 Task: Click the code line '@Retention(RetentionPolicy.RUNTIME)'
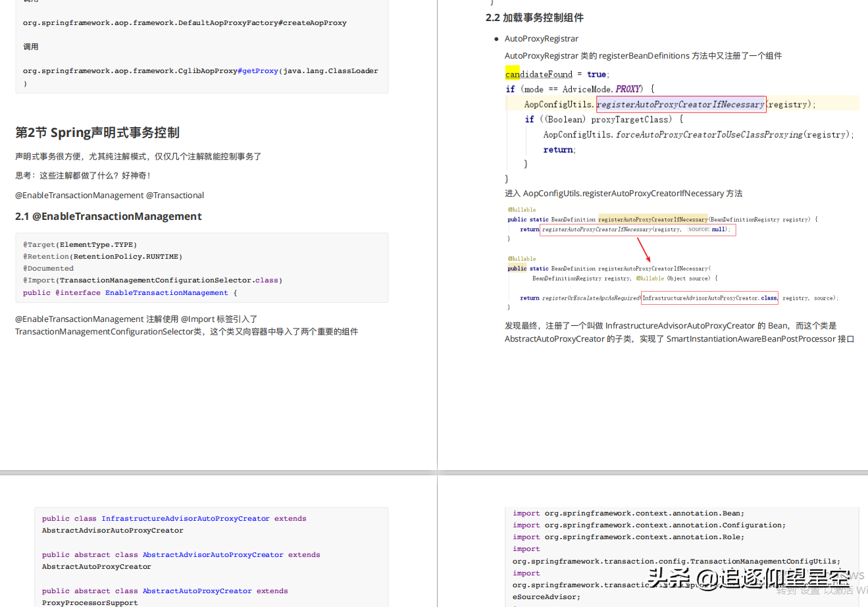(103, 257)
